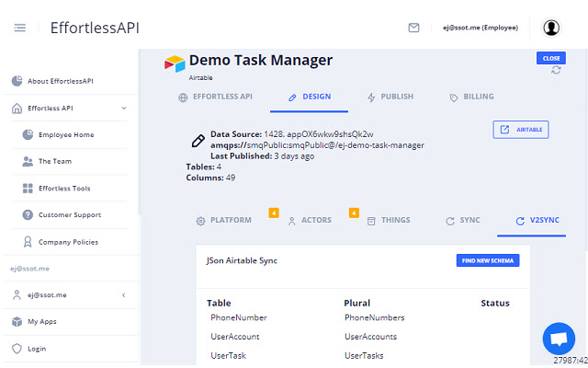Image resolution: width=588 pixels, height=368 pixels.
Task: Switch to the Publish tab
Action: click(x=390, y=97)
